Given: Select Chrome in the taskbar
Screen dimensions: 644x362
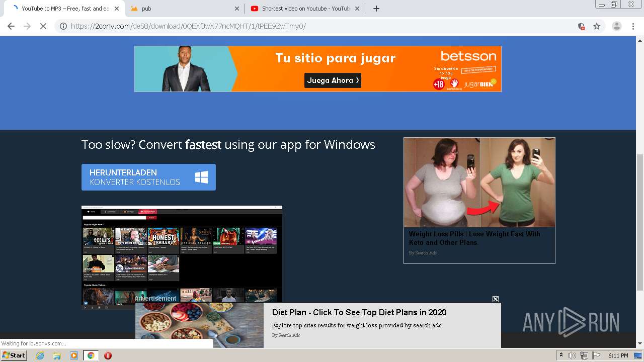Looking at the screenshot, I should point(91,355).
